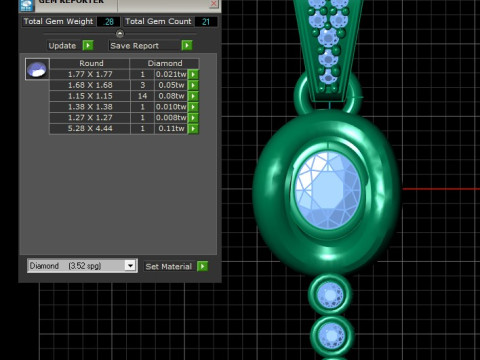
Task: Click the quantity 14 cell
Action: pos(142,96)
